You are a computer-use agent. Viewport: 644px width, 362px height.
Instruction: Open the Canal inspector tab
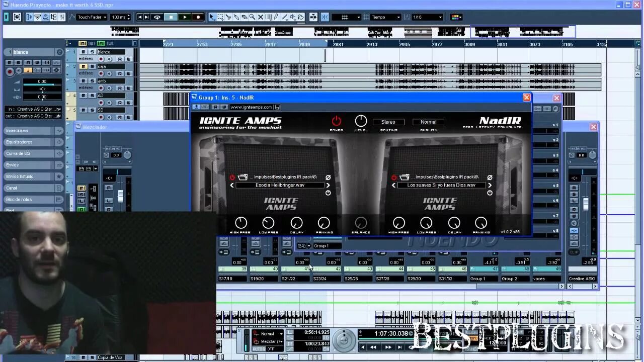(x=33, y=188)
